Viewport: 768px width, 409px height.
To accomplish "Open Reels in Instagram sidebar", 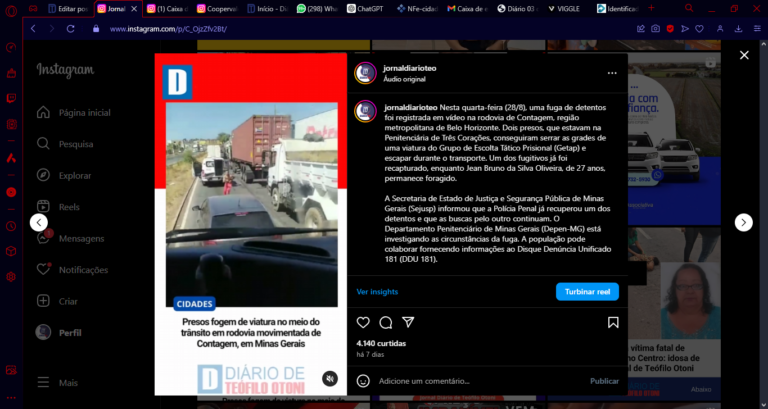I will 58,207.
